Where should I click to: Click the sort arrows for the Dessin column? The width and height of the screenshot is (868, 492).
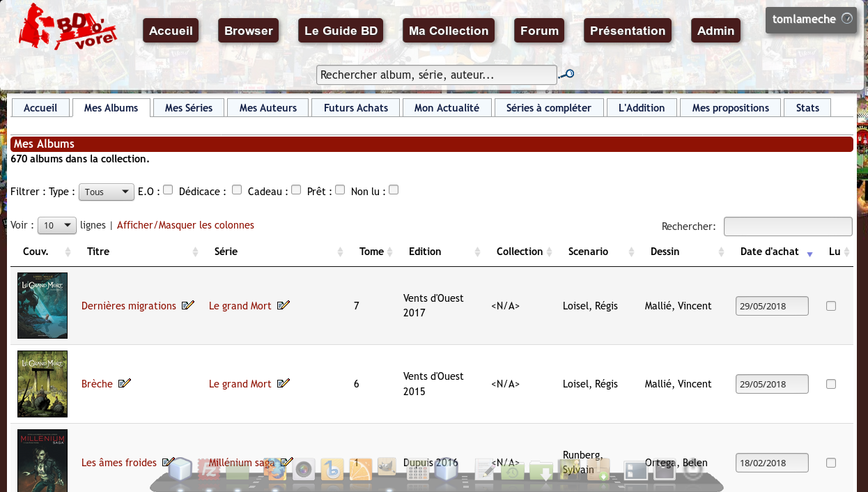pyautogui.click(x=722, y=252)
